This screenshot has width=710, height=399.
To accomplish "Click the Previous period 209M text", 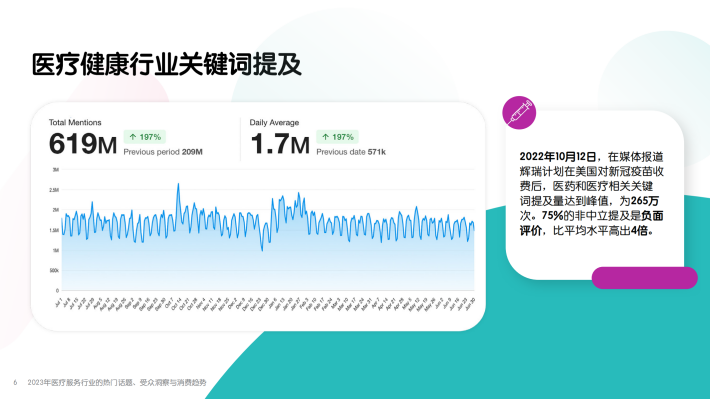I will click(x=163, y=152).
